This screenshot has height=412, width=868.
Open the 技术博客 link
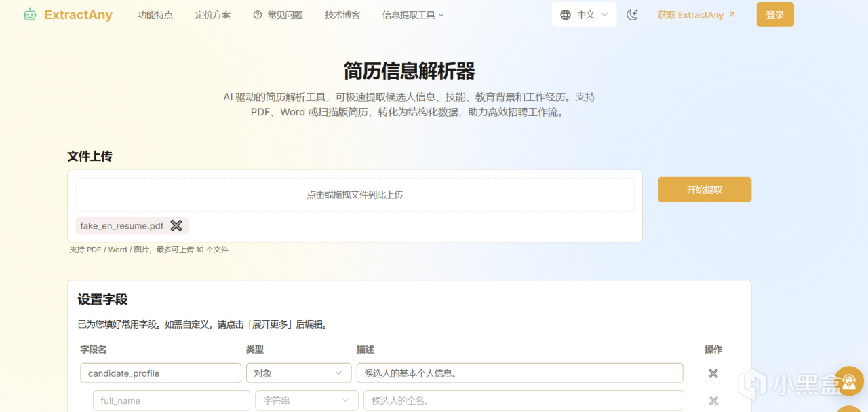[342, 14]
